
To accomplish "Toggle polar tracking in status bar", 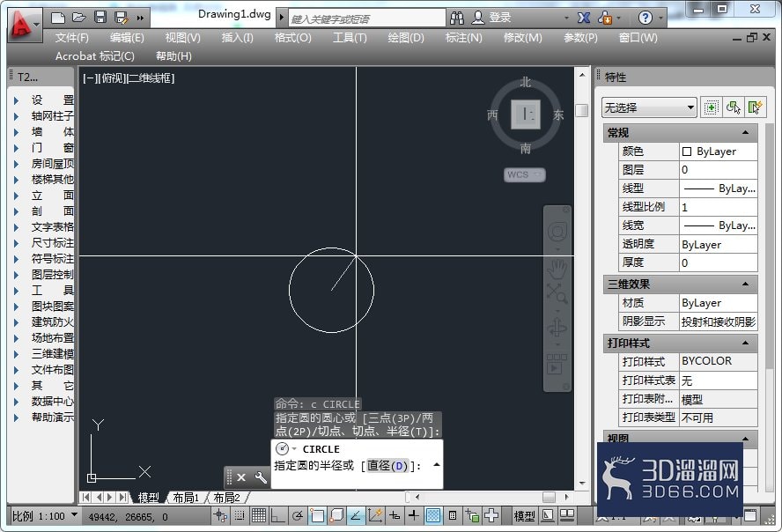I will point(298,515).
